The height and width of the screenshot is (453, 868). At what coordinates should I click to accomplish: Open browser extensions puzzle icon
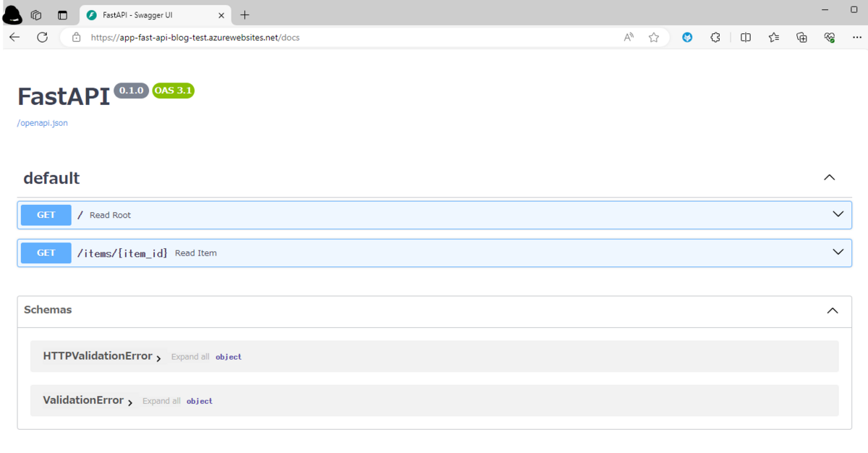715,38
